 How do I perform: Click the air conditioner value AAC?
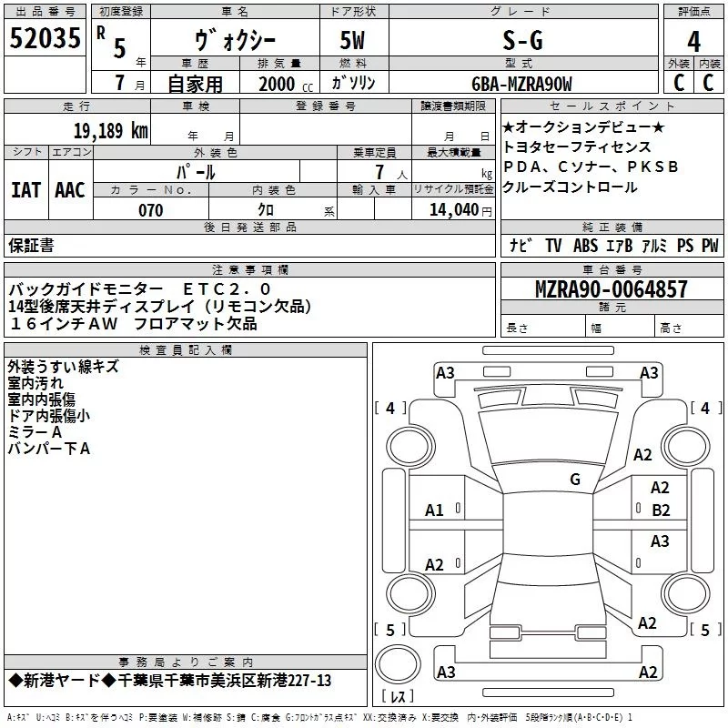pyautogui.click(x=70, y=190)
